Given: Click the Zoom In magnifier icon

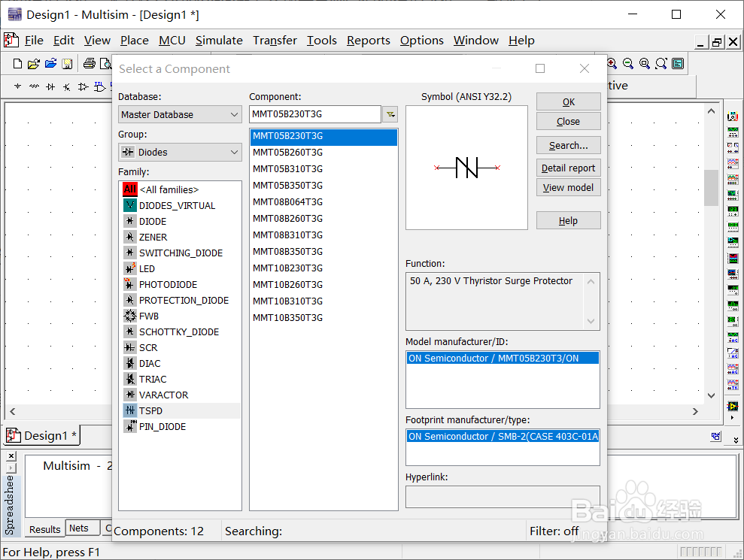Looking at the screenshot, I should click(x=612, y=64).
